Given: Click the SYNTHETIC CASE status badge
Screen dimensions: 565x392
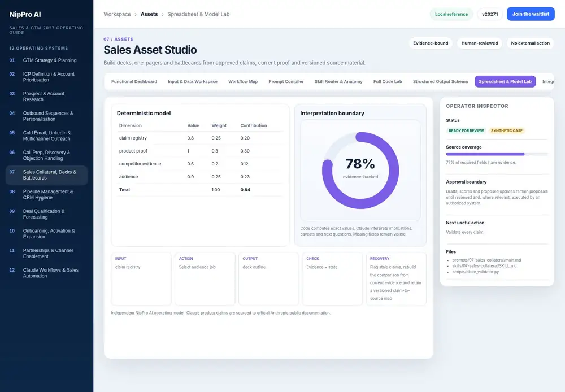Looking at the screenshot, I should click(x=506, y=131).
